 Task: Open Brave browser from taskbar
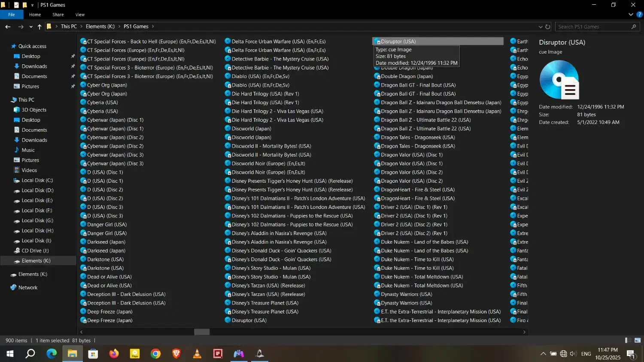coord(176,354)
